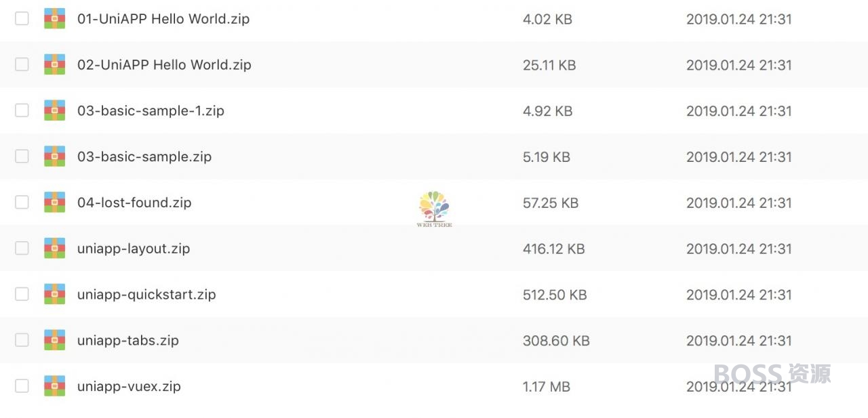Check the box beside 03-basic-sample-1.zip
The height and width of the screenshot is (418, 868).
[x=22, y=110]
